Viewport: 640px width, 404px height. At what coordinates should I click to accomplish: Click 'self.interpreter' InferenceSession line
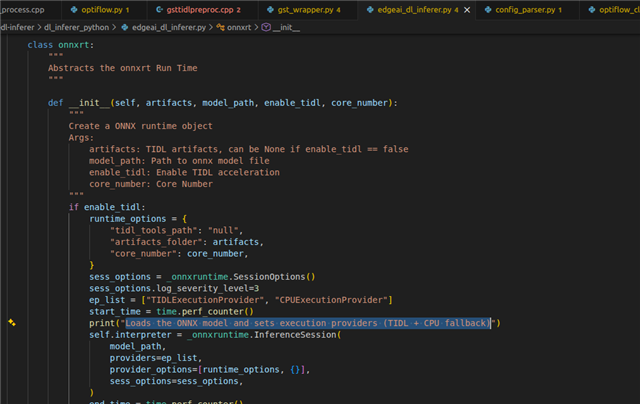[x=215, y=335]
